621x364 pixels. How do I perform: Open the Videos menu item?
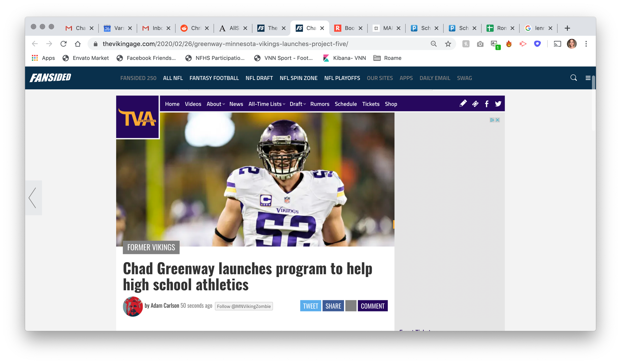click(x=193, y=104)
